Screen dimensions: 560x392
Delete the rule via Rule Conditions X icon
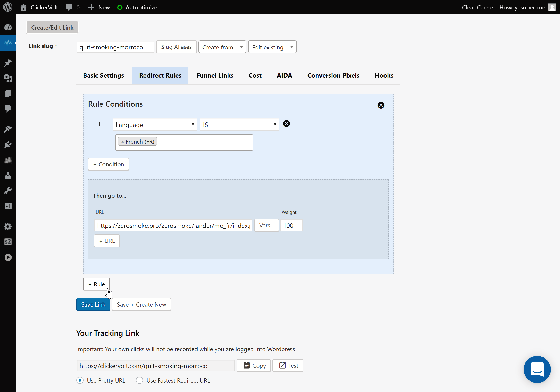[381, 105]
